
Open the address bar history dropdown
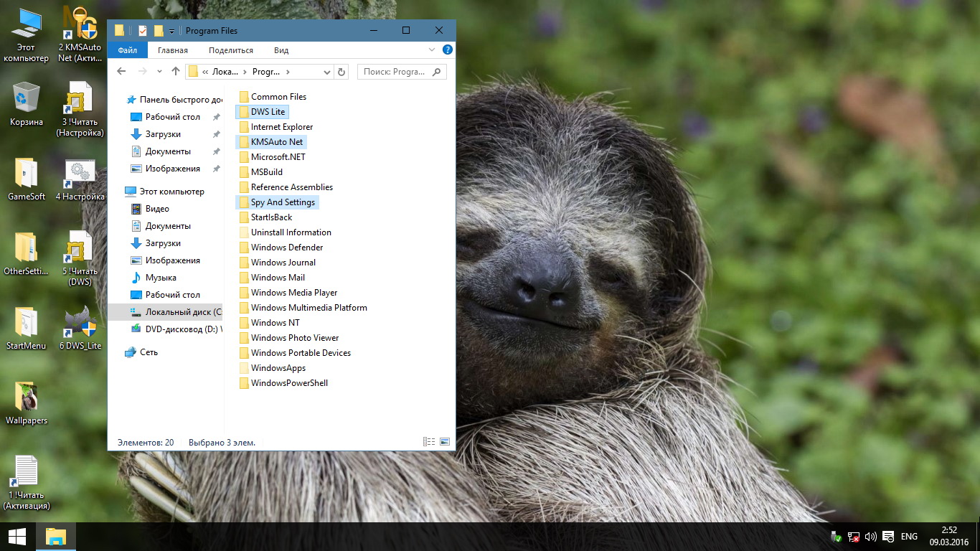click(x=327, y=72)
